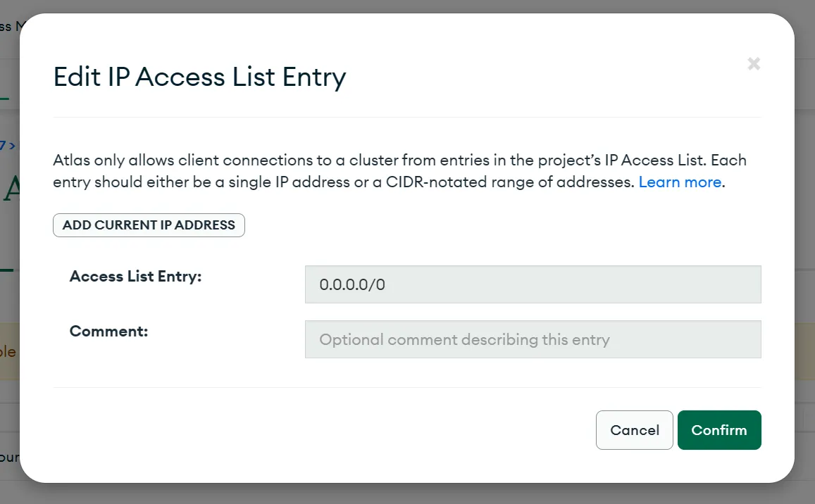Cancel editing the access list entry
The image size is (815, 504).
click(x=634, y=430)
